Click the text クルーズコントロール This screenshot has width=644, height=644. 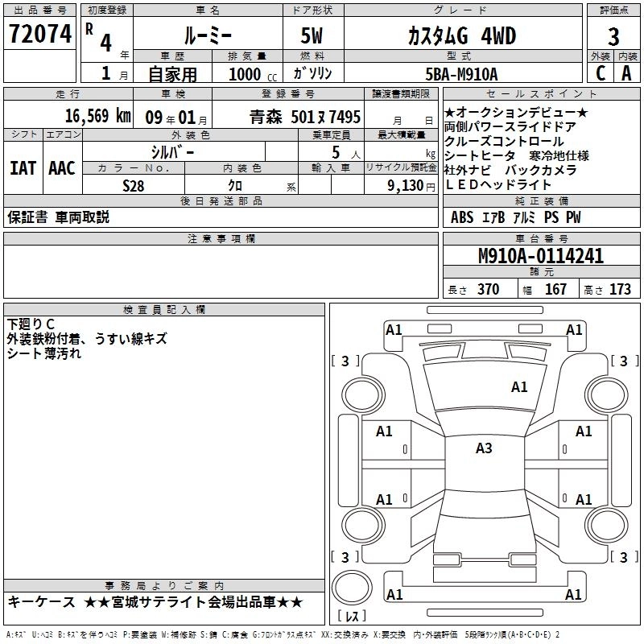coord(504,142)
